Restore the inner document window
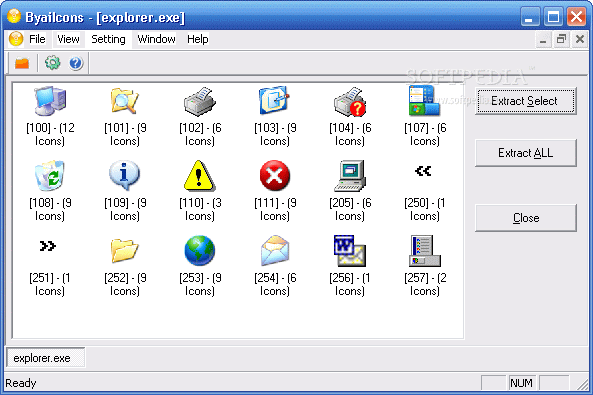The height and width of the screenshot is (395, 593). click(561, 39)
